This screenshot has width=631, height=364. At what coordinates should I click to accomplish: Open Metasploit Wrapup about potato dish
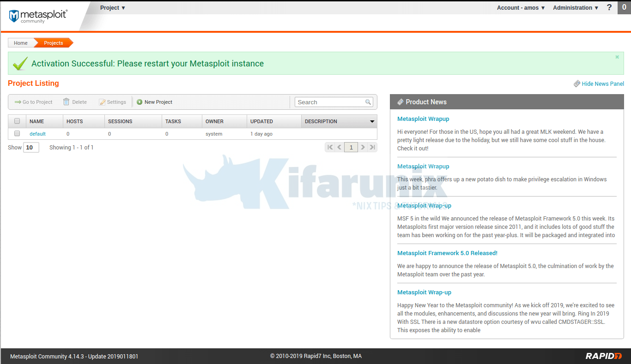423,167
